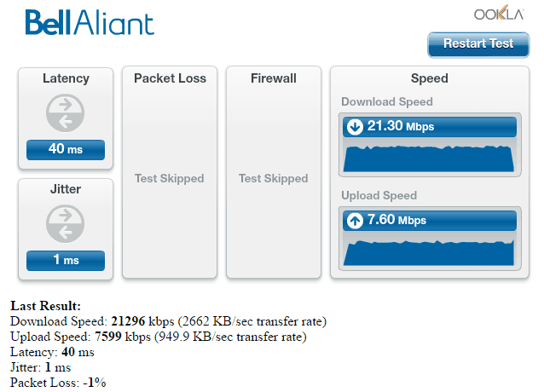The width and height of the screenshot is (544, 392).
Task: Click Test Skipped under Packet Loss
Action: click(170, 178)
